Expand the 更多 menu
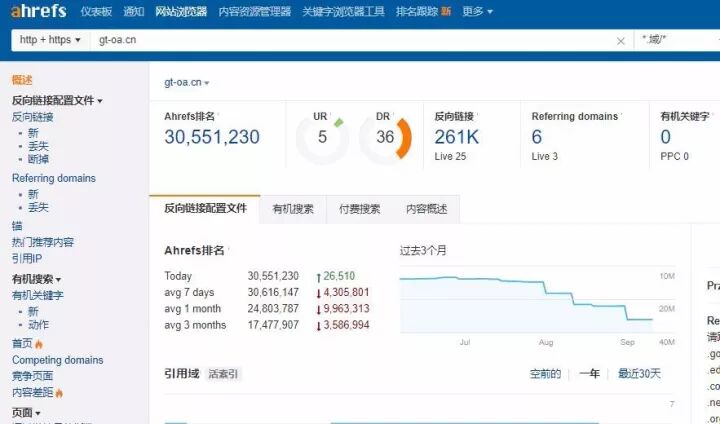720x424 pixels. 477,11
